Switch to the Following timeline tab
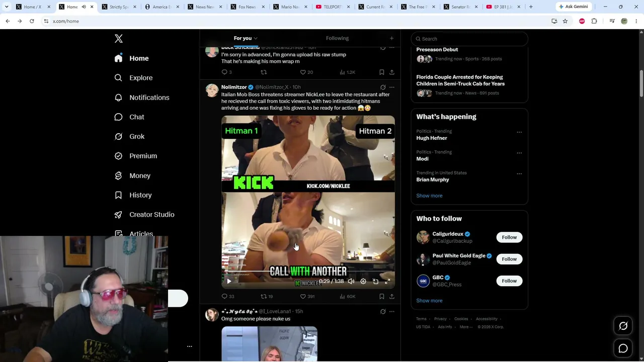The height and width of the screenshot is (362, 644). tap(337, 38)
